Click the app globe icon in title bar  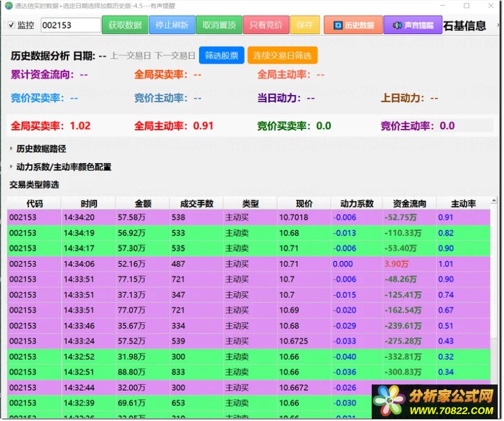[9, 6]
